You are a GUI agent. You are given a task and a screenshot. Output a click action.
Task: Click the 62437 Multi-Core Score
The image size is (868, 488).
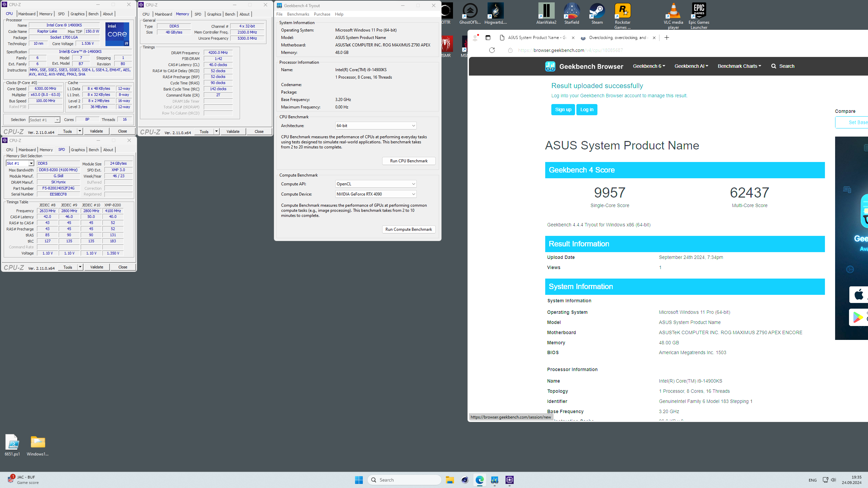pyautogui.click(x=749, y=192)
